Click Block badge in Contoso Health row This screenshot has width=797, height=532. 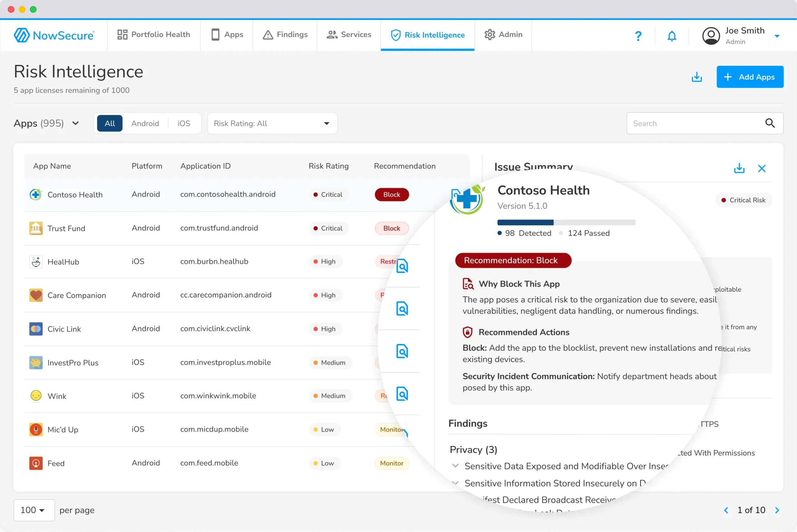tap(392, 194)
